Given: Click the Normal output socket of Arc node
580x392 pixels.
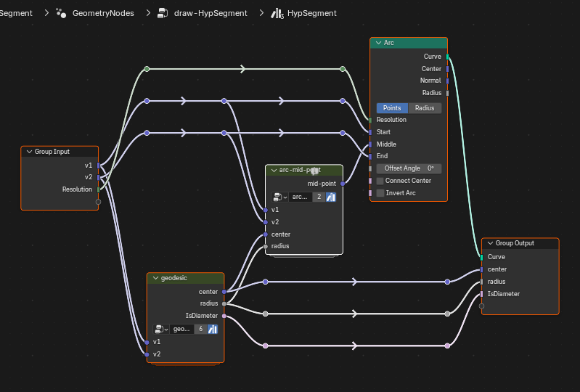Looking at the screenshot, I should pos(448,81).
